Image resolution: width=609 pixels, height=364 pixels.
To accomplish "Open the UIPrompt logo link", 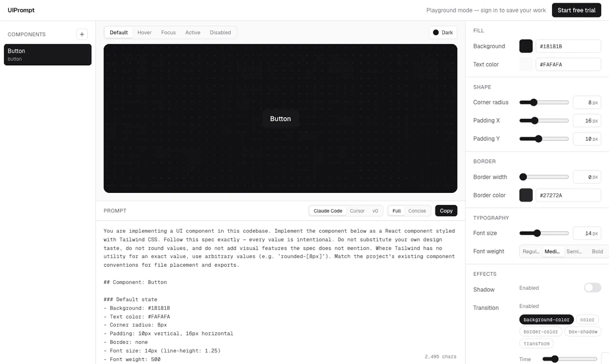I will point(21,10).
